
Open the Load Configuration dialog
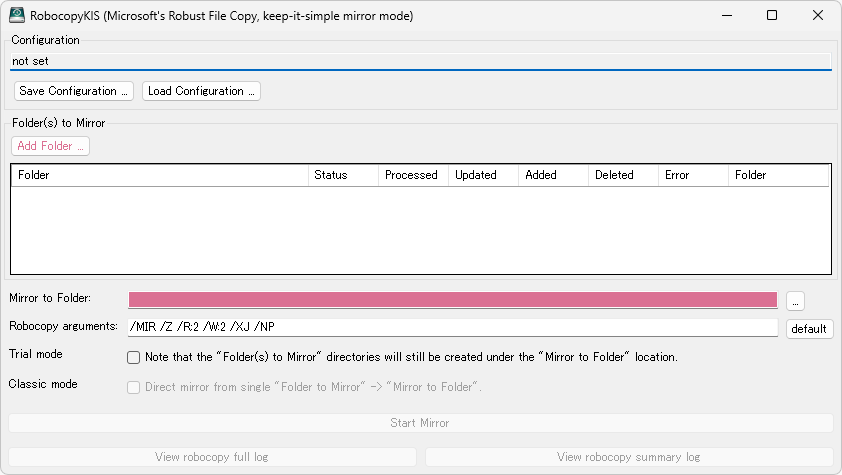(201, 91)
